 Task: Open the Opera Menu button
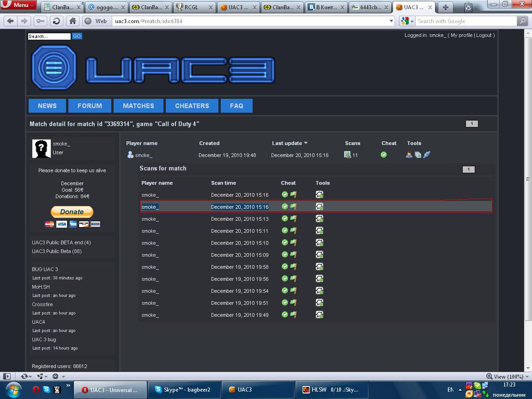point(18,5)
